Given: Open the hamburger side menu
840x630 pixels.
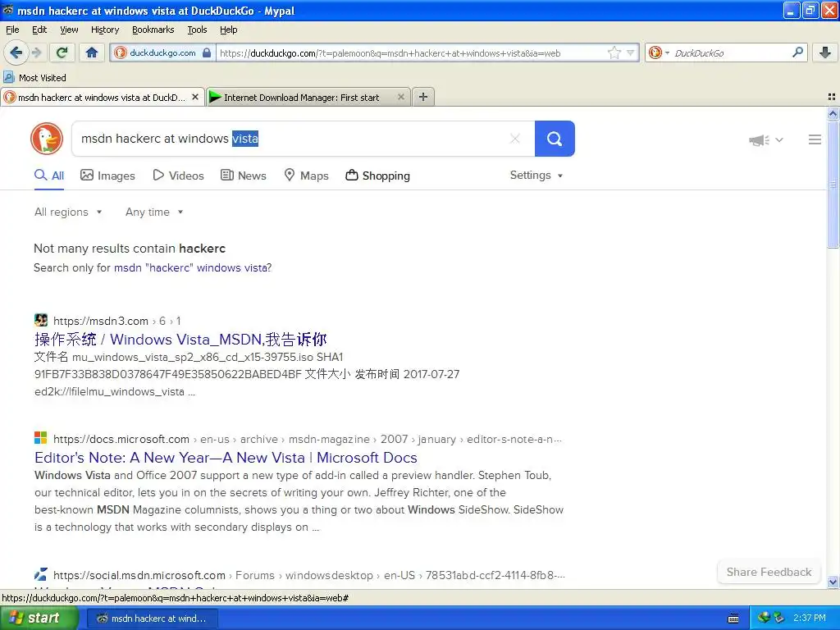Looking at the screenshot, I should coord(815,139).
